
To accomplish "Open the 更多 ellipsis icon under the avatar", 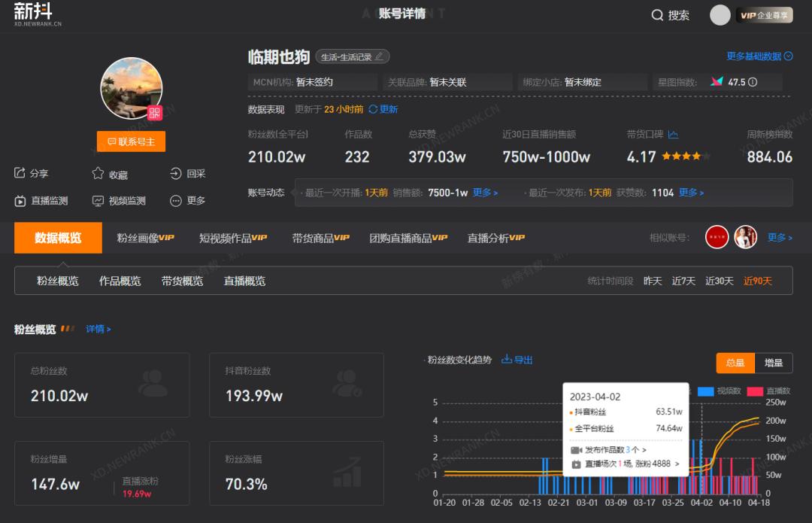I will 175,201.
